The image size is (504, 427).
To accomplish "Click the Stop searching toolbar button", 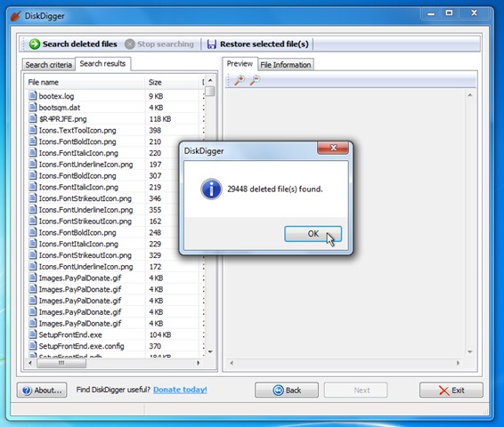I will pos(159,44).
